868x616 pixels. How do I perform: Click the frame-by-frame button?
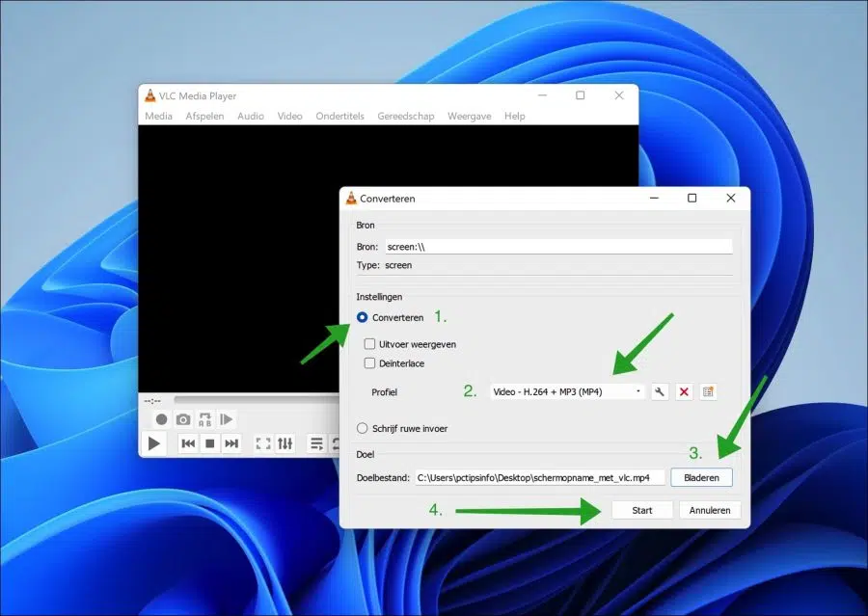click(227, 419)
